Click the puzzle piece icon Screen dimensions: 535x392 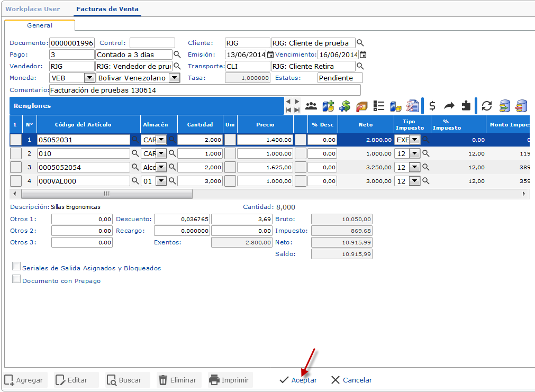click(x=466, y=106)
